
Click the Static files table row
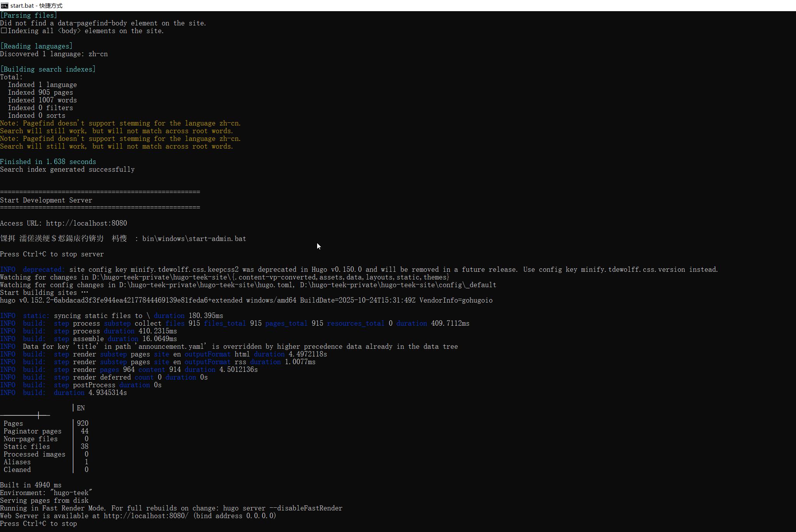click(27, 447)
